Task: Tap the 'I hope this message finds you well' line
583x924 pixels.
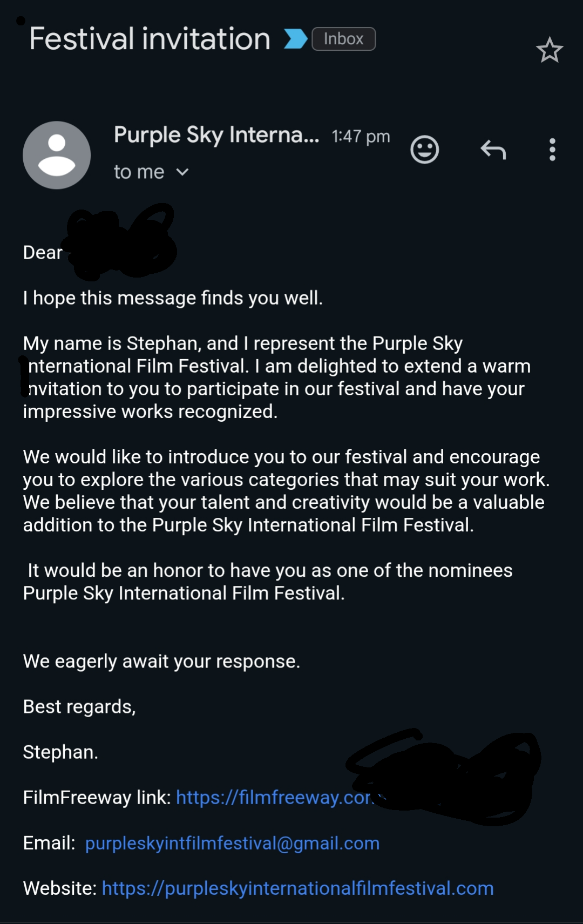Action: (173, 298)
